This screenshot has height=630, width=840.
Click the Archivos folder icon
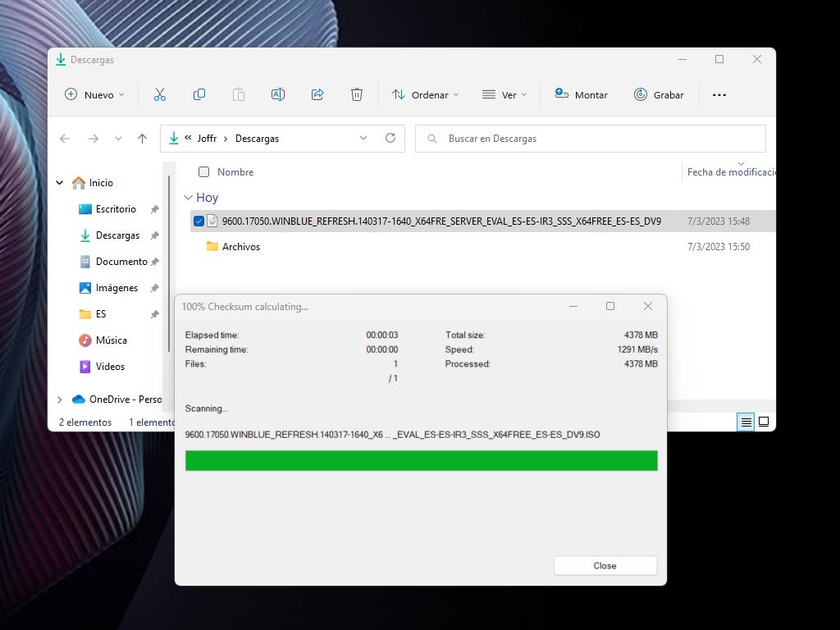tap(212, 246)
